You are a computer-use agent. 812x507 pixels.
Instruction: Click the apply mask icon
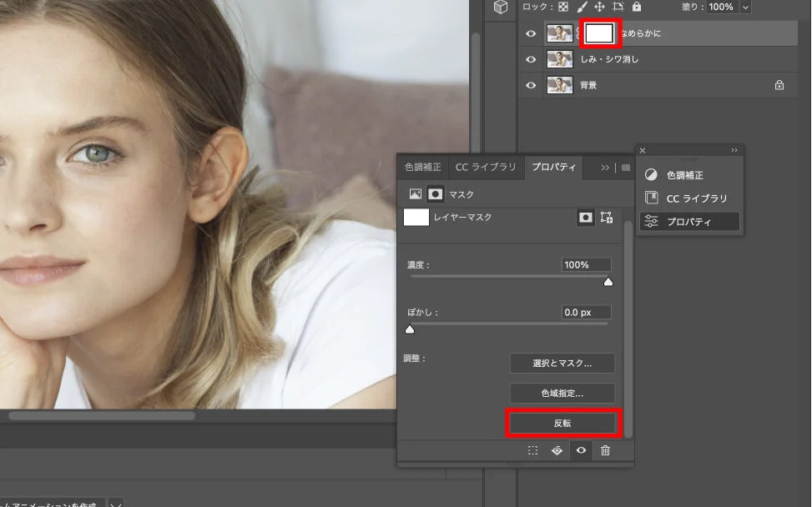(557, 450)
